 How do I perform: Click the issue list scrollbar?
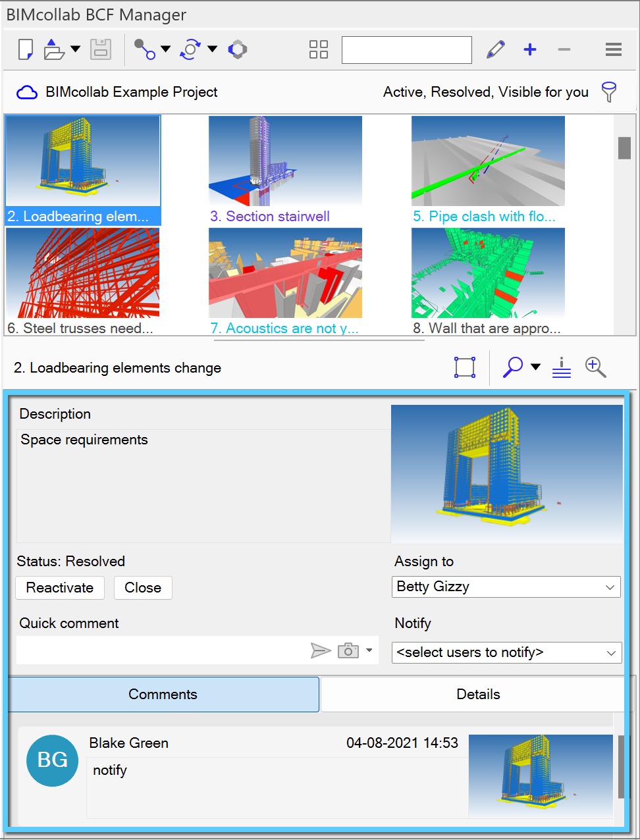click(x=624, y=147)
